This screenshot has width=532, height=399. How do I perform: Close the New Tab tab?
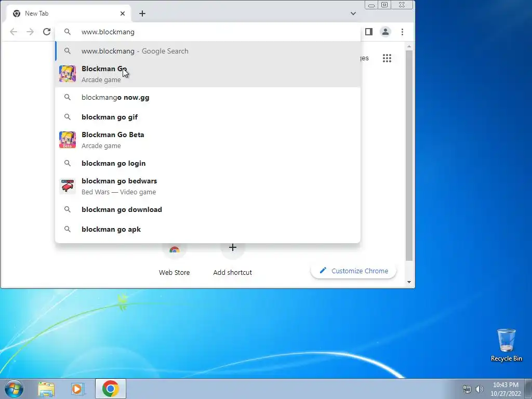click(123, 14)
